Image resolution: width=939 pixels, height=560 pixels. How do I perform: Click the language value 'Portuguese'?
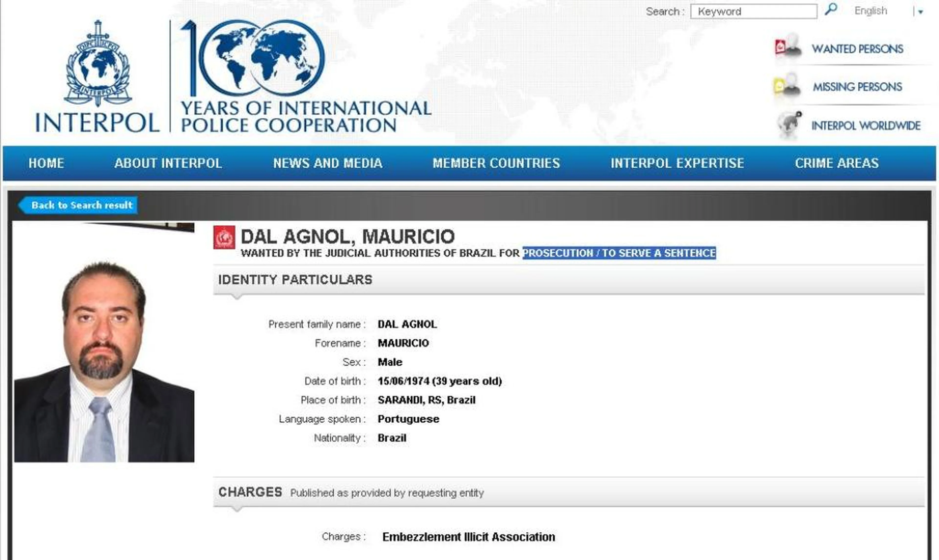click(408, 419)
